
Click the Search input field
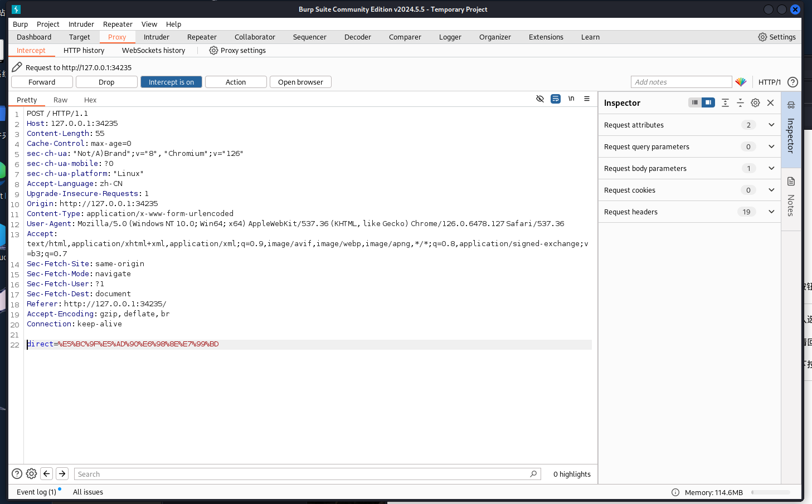click(307, 474)
